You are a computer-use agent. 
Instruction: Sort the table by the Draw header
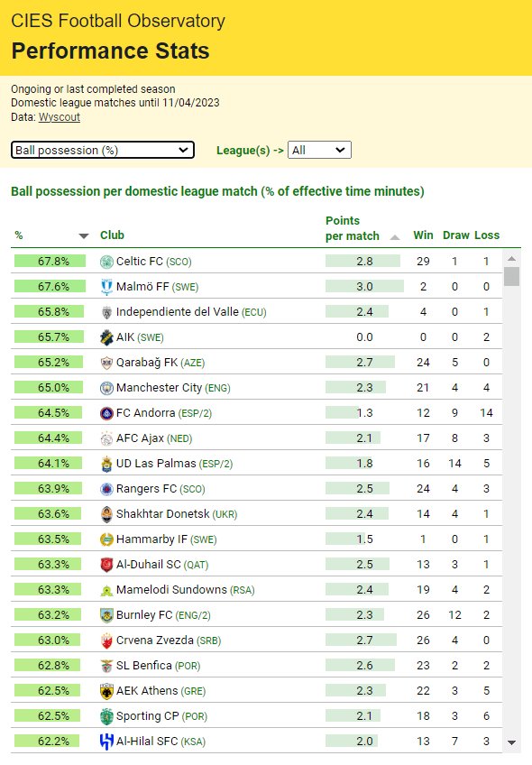coord(456,235)
